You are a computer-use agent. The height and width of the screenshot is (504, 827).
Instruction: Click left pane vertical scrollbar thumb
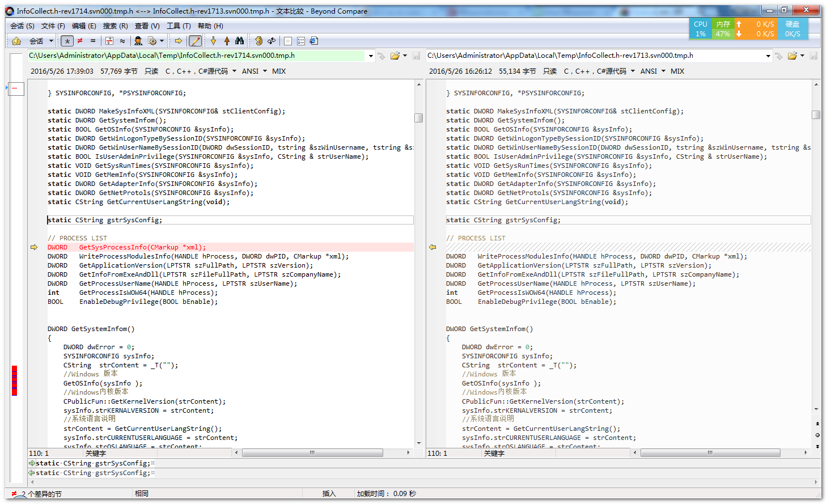pos(418,118)
